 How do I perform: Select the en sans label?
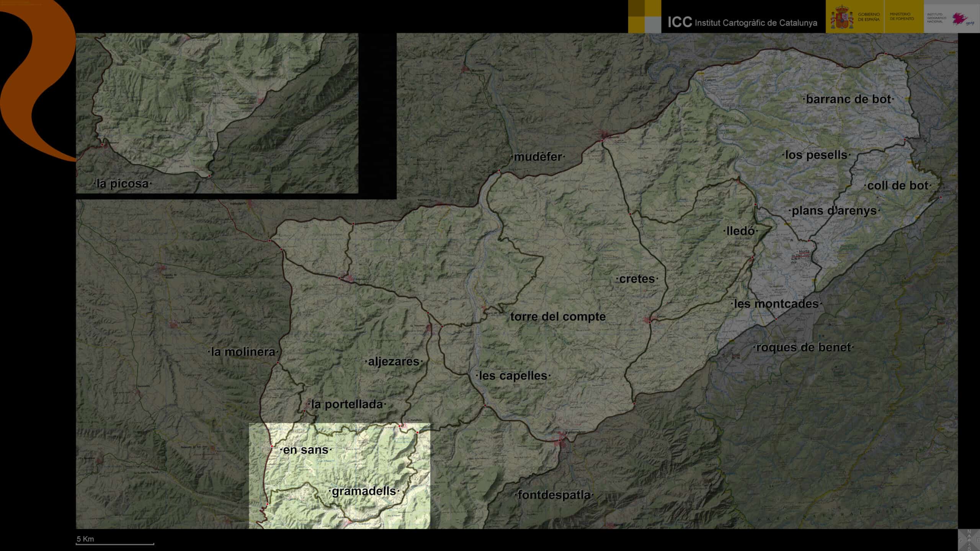click(305, 450)
